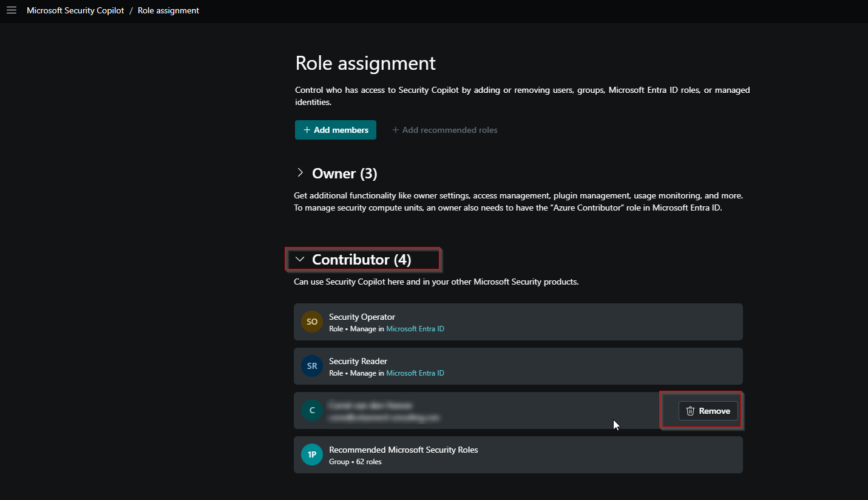
Task: Select the Recommended Microsoft Security Roles name
Action: (403, 450)
